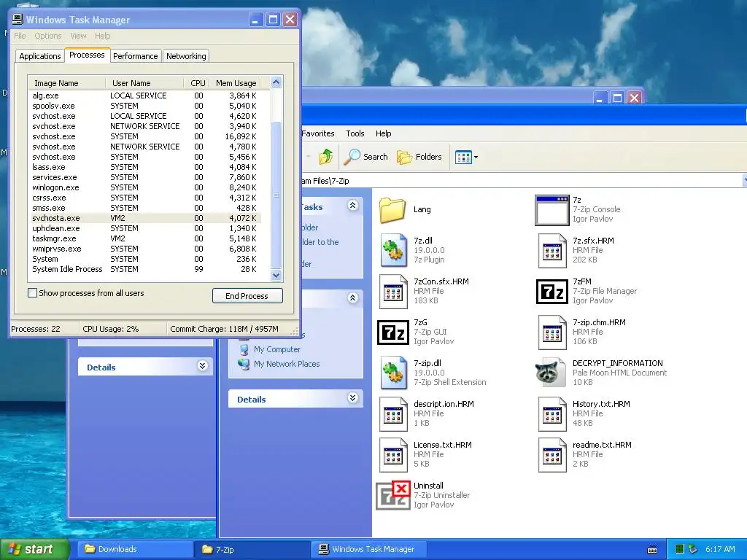Click the keyboard icon in taskbar

pos(652,550)
